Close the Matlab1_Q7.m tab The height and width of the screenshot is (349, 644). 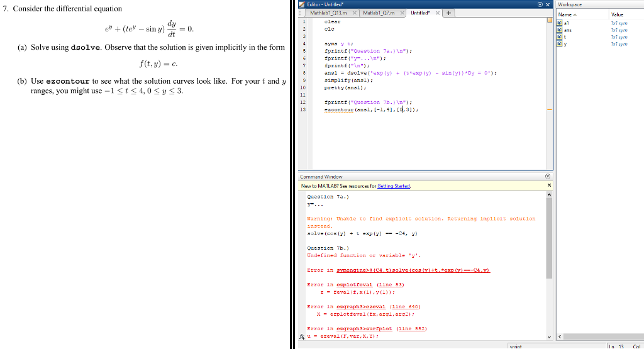402,13
